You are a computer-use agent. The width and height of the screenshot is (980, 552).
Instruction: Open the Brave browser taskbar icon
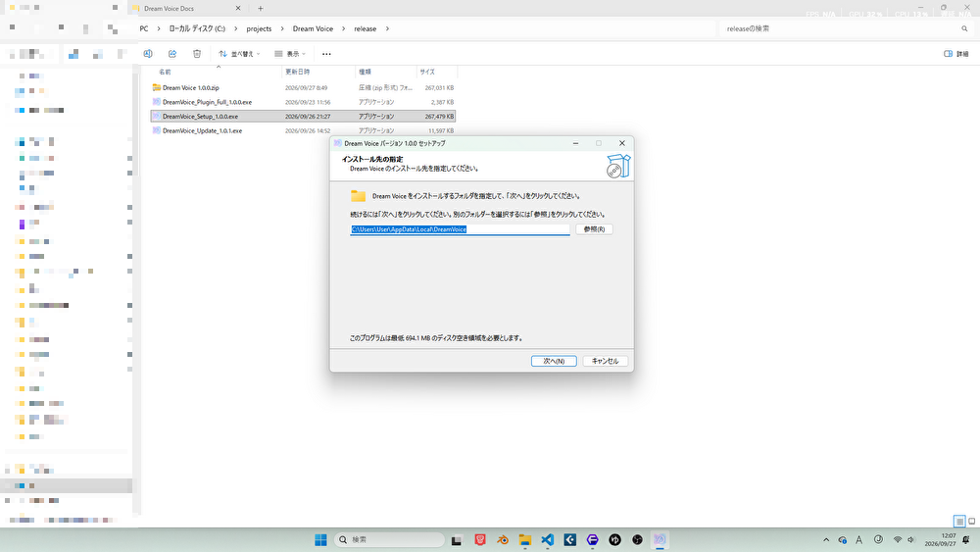click(480, 540)
